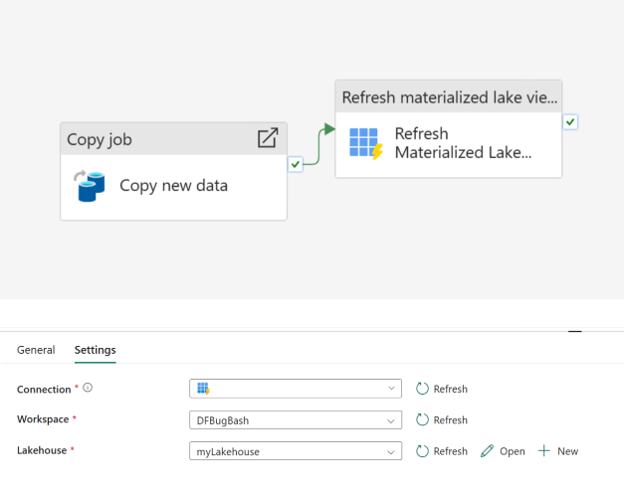624x489 pixels.
Task: Click the chevron in the Workspace combo box
Action: tap(391, 421)
